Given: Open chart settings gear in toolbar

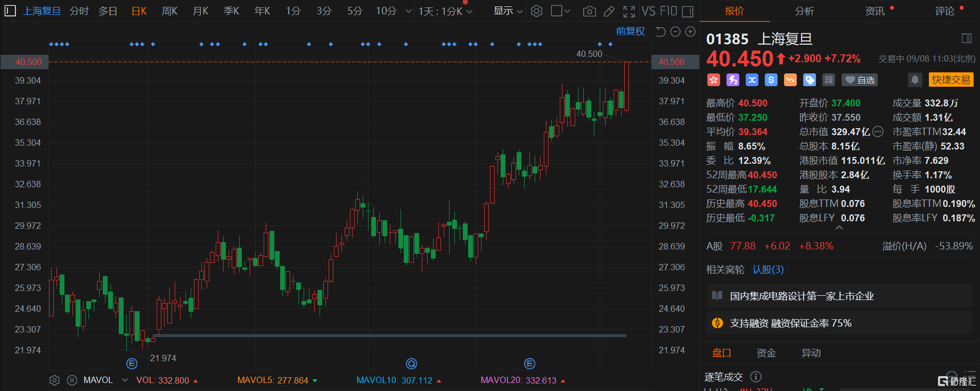Looking at the screenshot, I should click(537, 11).
